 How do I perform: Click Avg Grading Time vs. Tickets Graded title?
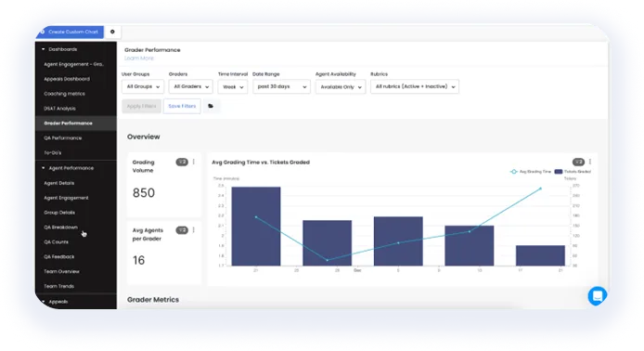click(x=261, y=162)
